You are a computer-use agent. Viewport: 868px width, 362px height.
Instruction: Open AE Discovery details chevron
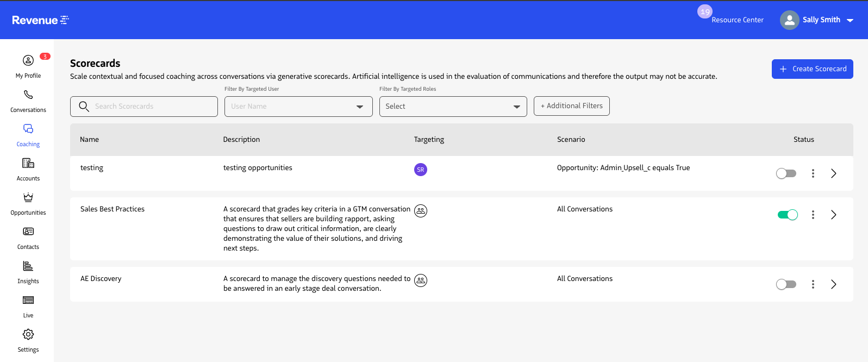tap(834, 284)
